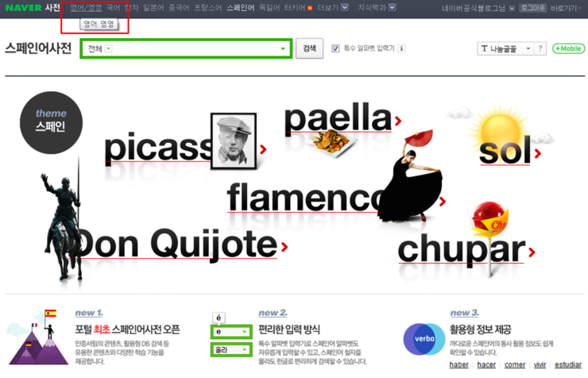Open the comer verb link
Viewport: 588px width, 378px height.
tap(515, 364)
